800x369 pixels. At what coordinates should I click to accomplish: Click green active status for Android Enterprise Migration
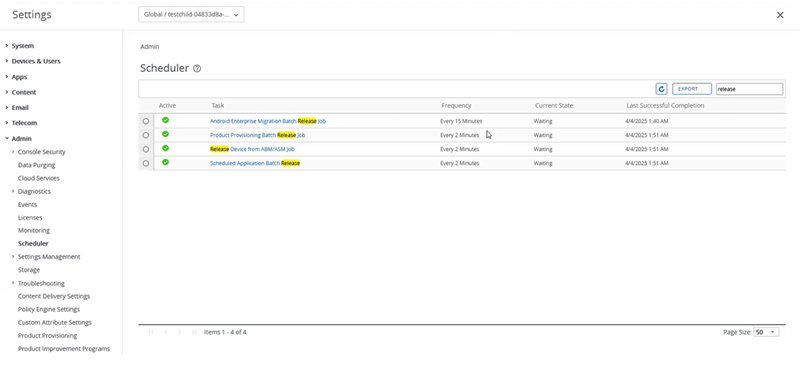166,120
